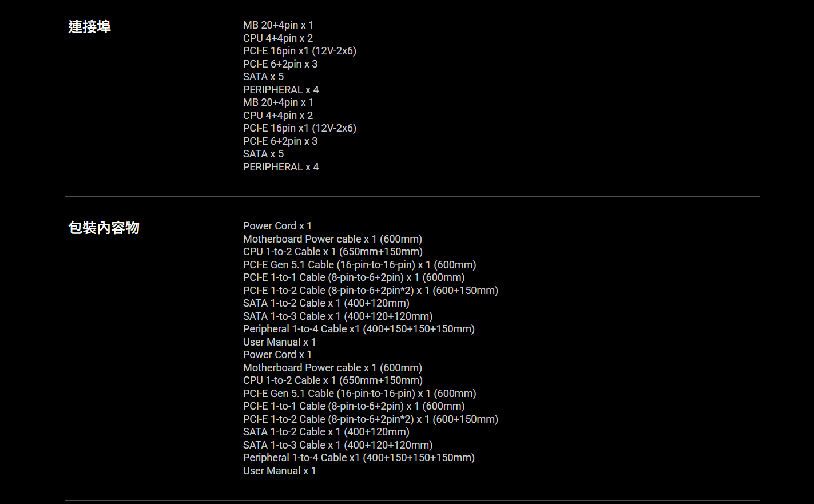The width and height of the screenshot is (814, 504).
Task: Click the first User Manual x 1 line
Action: point(279,342)
